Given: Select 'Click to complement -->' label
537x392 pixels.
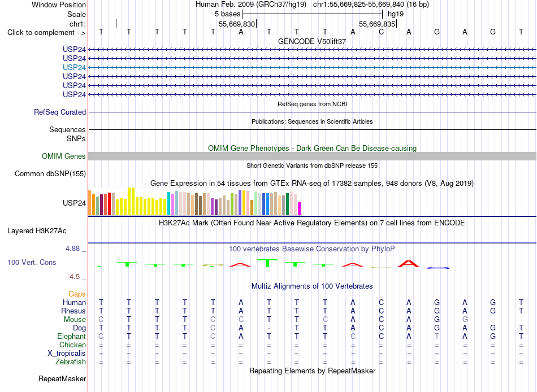Looking at the screenshot, I should click(x=46, y=33).
